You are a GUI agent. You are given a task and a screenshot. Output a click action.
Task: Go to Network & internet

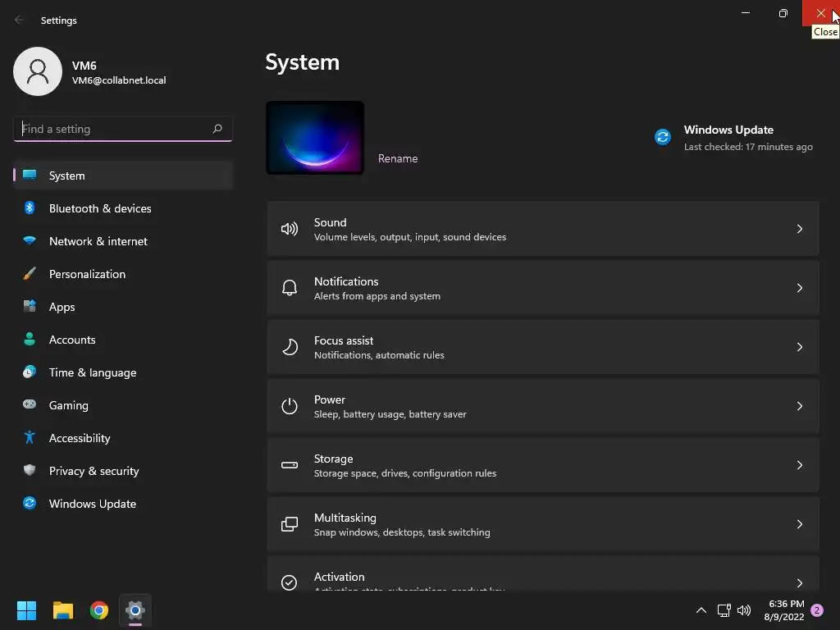coord(123,241)
